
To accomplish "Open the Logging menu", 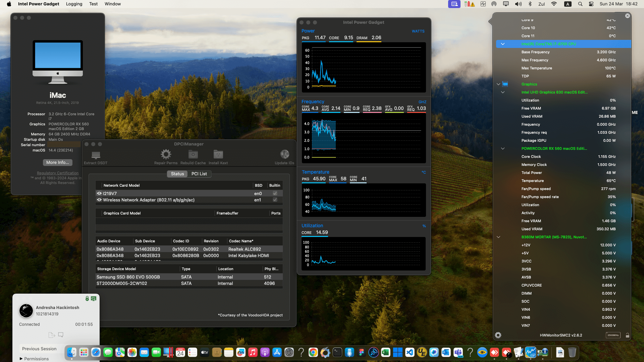I will coord(74,4).
